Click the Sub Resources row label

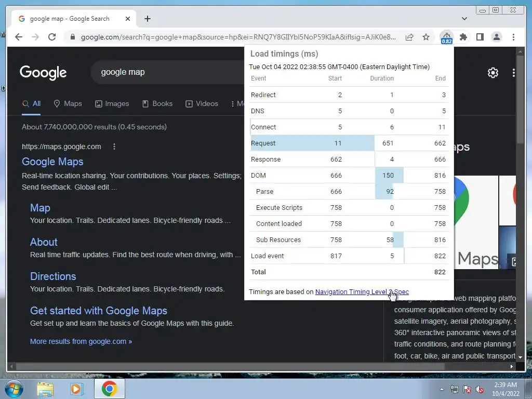click(x=278, y=240)
